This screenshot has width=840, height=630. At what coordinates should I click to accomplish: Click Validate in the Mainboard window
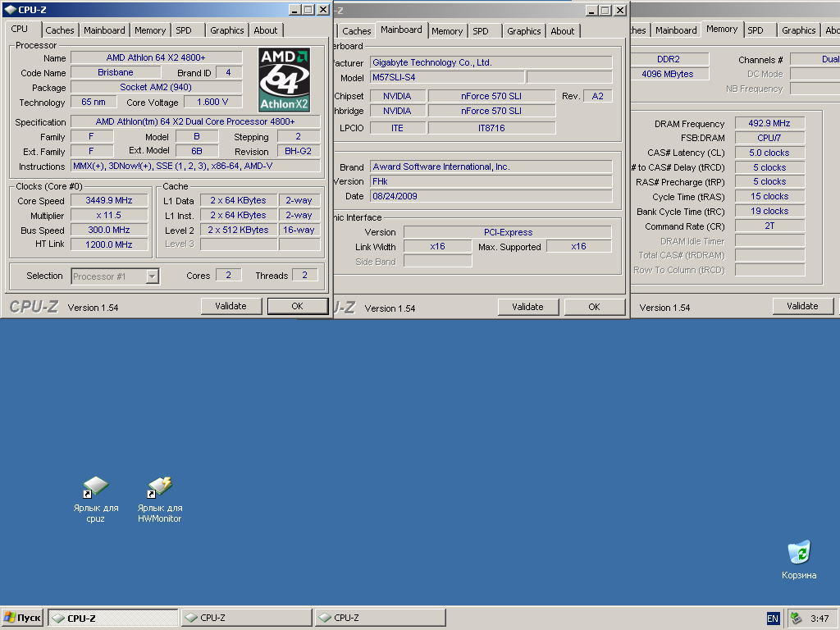tap(527, 307)
